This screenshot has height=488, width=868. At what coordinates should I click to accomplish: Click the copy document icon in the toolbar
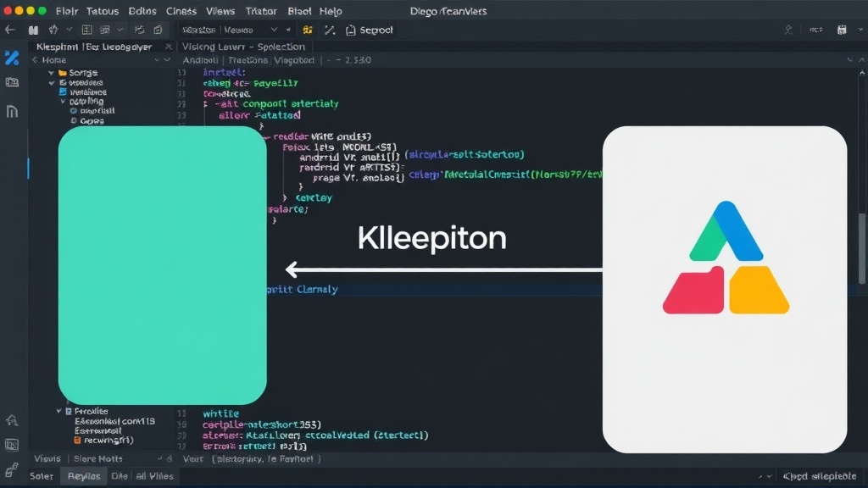158,30
